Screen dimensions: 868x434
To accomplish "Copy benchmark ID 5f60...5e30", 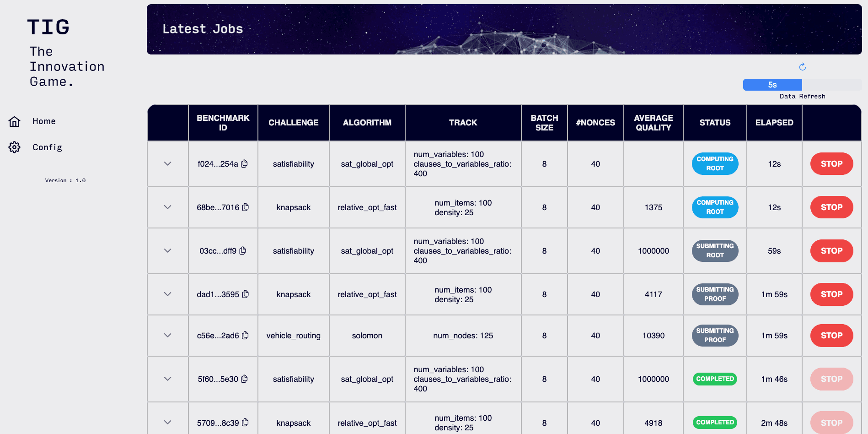I will [x=244, y=379].
